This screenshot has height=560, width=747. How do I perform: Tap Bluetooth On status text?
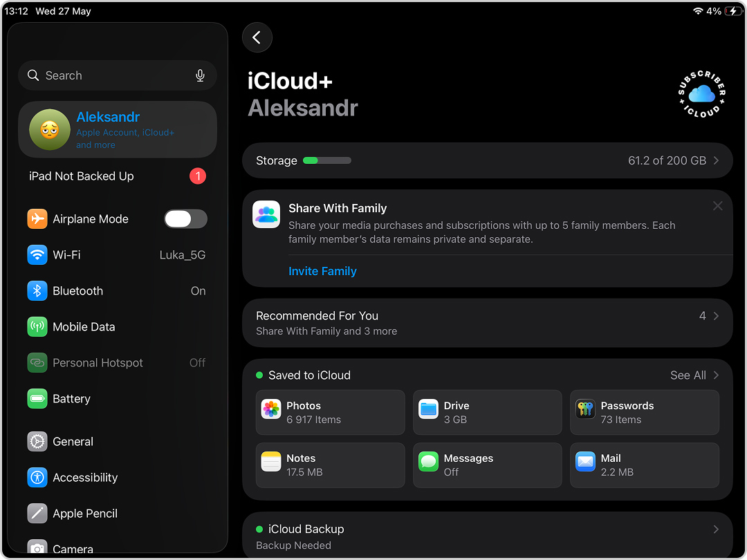(x=199, y=291)
